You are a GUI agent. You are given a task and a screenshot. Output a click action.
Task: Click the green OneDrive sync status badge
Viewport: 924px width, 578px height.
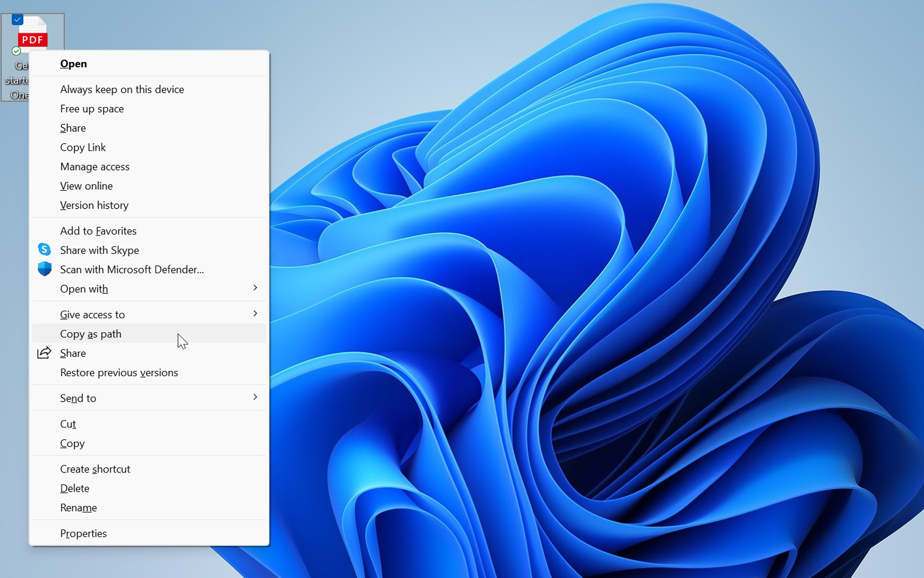(16, 51)
